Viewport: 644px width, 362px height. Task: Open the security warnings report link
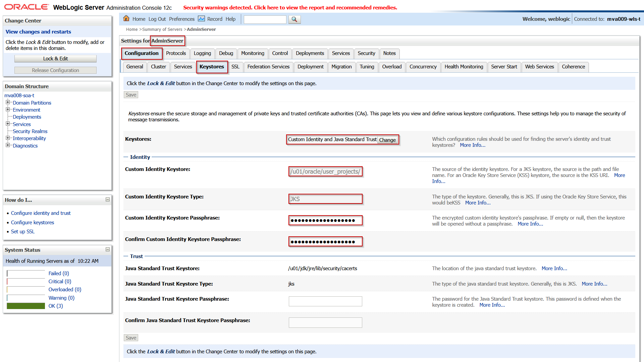[x=290, y=7]
